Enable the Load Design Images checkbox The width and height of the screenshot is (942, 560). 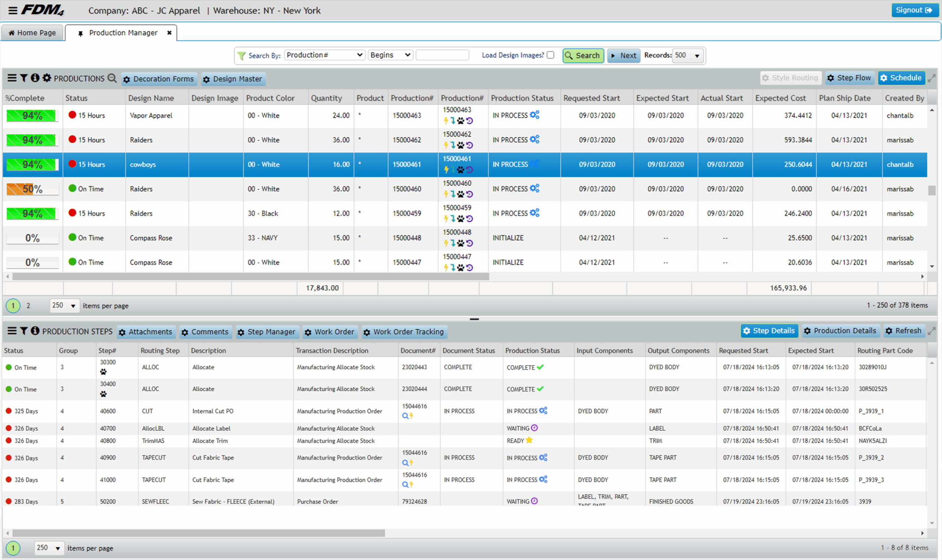(550, 55)
